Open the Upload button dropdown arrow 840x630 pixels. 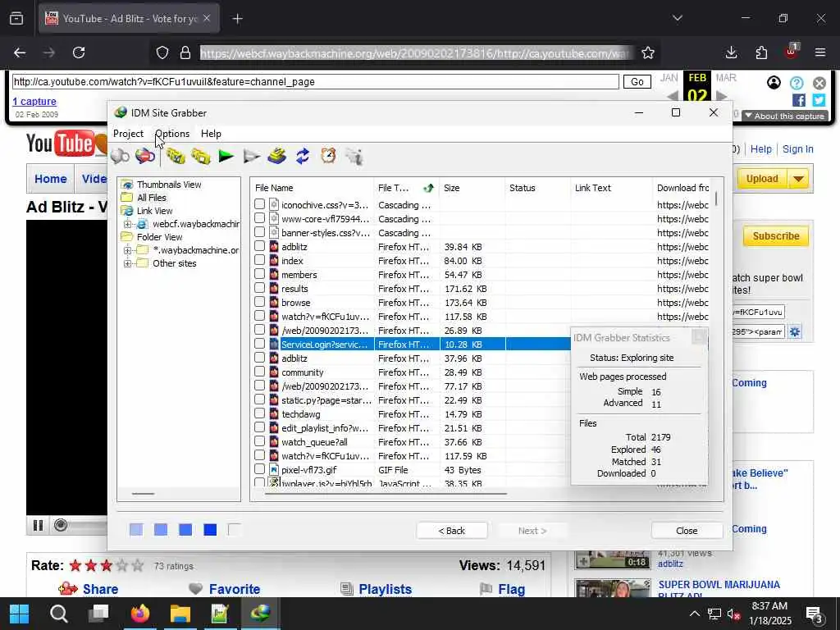(798, 179)
